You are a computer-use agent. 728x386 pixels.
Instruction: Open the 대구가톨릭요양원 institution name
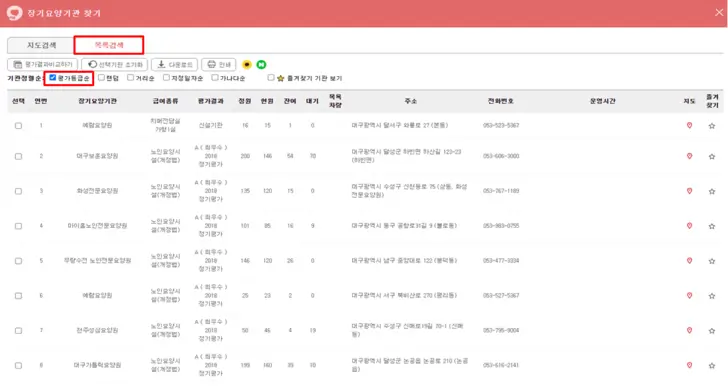pos(98,365)
